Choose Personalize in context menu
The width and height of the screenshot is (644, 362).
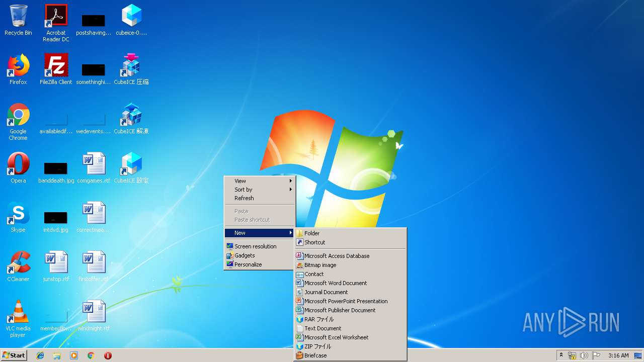click(260, 264)
